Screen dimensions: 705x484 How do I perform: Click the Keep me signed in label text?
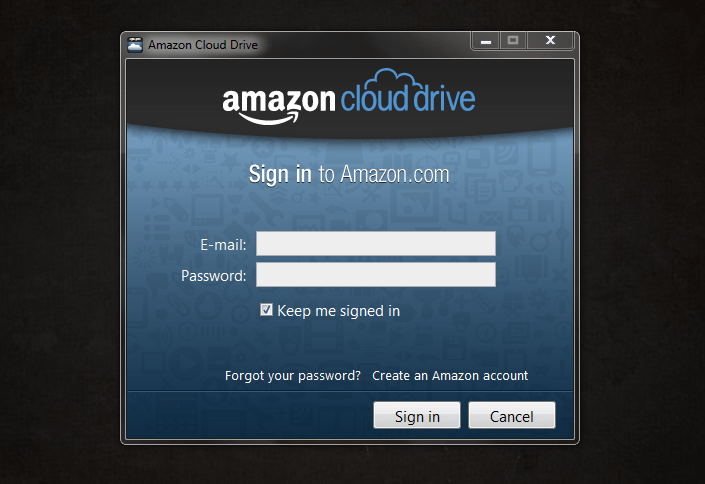339,311
